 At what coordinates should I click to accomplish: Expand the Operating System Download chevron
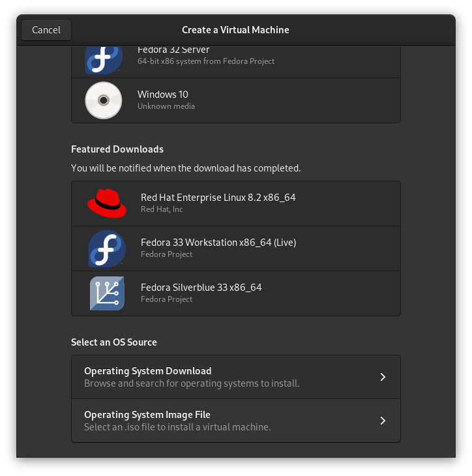pos(383,377)
